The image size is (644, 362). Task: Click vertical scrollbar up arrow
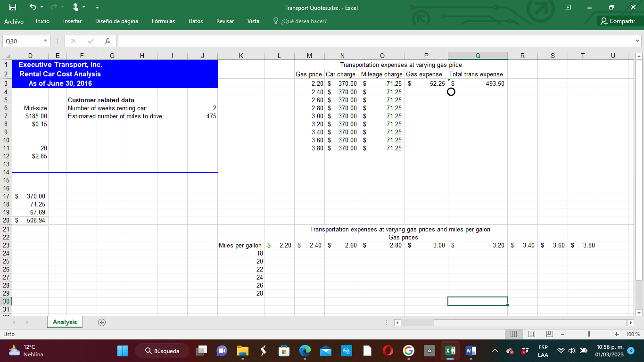pyautogui.click(x=638, y=57)
